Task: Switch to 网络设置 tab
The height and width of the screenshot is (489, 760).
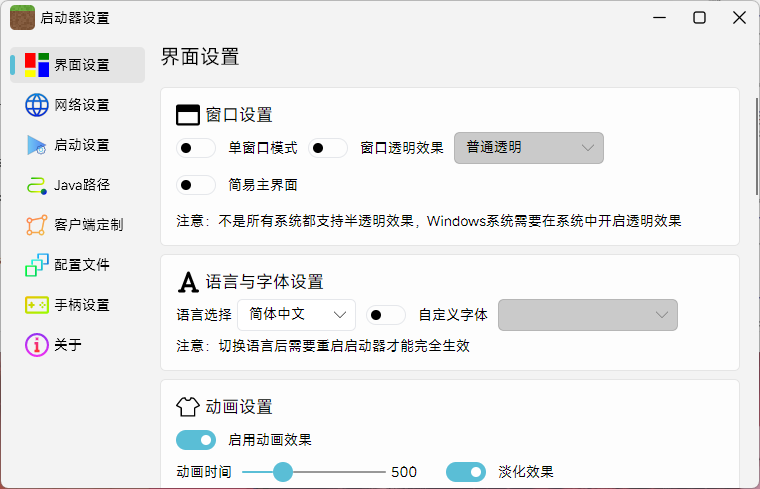Action: 81,105
